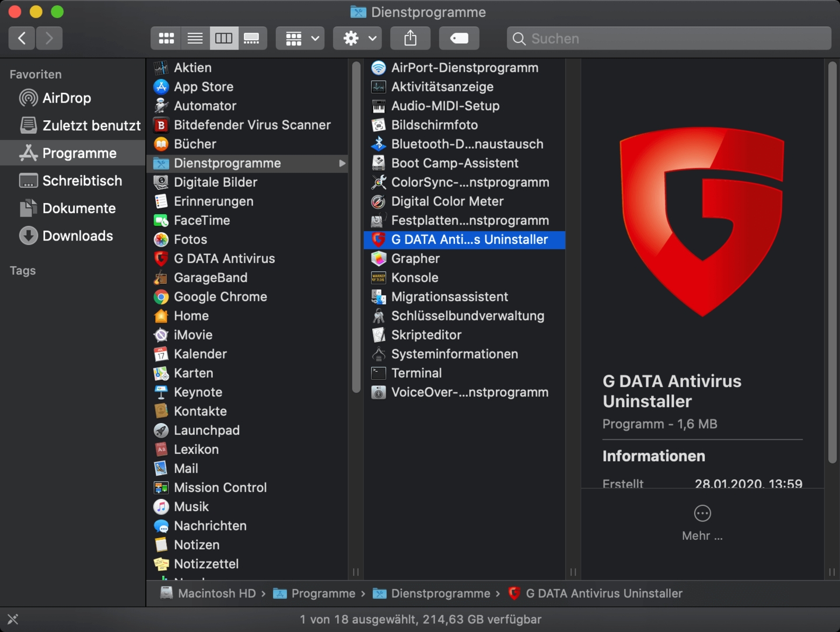This screenshot has width=840, height=632.
Task: Select the Launchpad icon
Action: tap(161, 431)
